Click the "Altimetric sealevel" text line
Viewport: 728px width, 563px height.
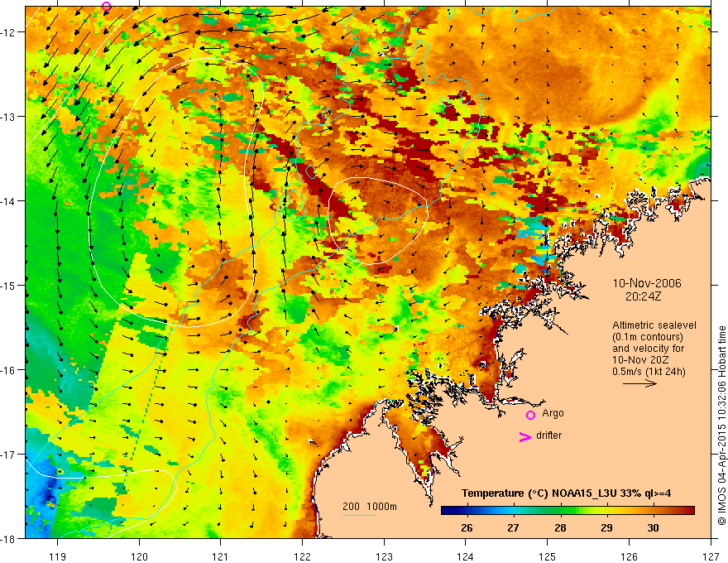[x=654, y=325]
